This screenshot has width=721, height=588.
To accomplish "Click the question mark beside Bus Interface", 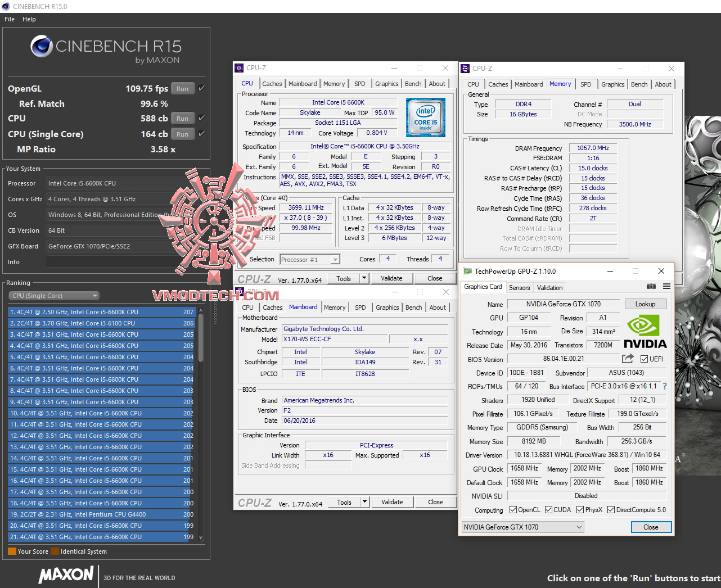I will tap(665, 386).
